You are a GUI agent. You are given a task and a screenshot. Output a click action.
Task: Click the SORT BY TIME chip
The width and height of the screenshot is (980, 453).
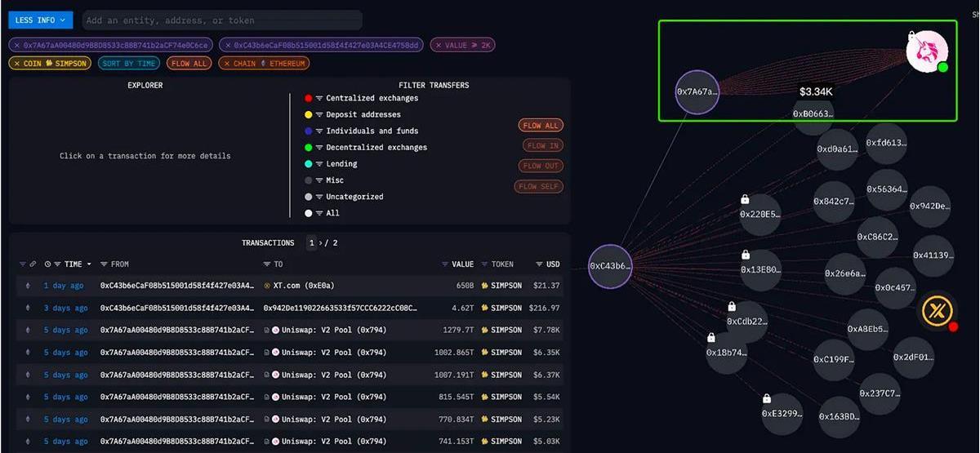click(129, 64)
